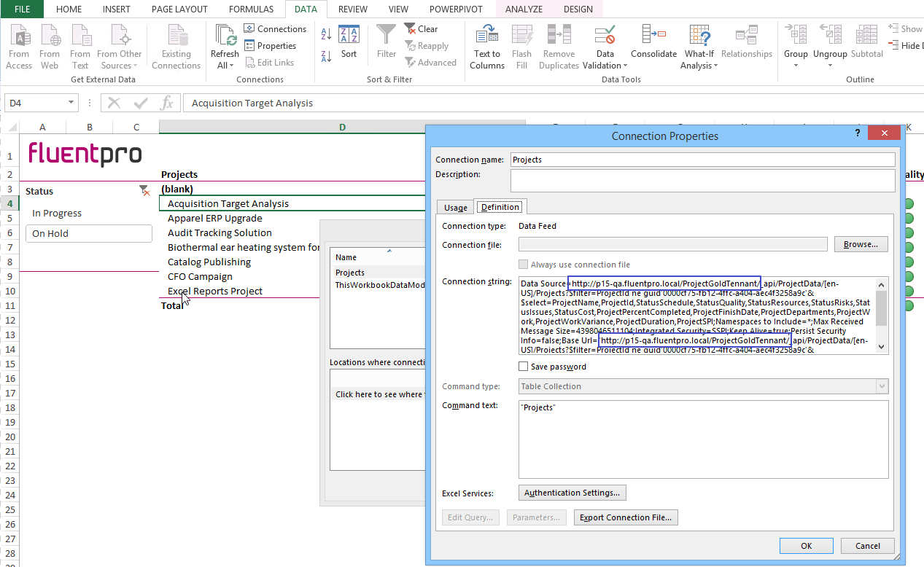Image resolution: width=924 pixels, height=567 pixels.
Task: Open the Name Box dropdown
Action: point(71,103)
